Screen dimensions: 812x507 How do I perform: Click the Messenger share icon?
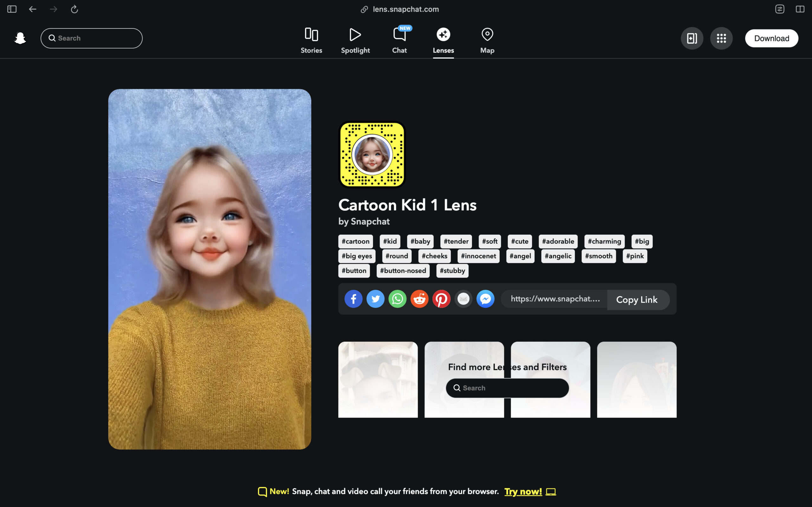point(485,298)
